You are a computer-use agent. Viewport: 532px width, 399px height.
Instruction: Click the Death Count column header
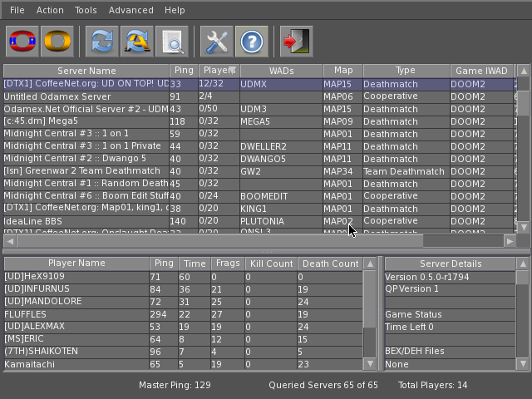point(329,264)
